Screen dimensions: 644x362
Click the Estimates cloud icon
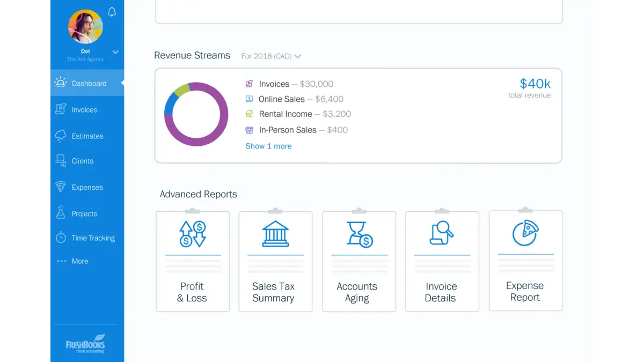click(61, 136)
